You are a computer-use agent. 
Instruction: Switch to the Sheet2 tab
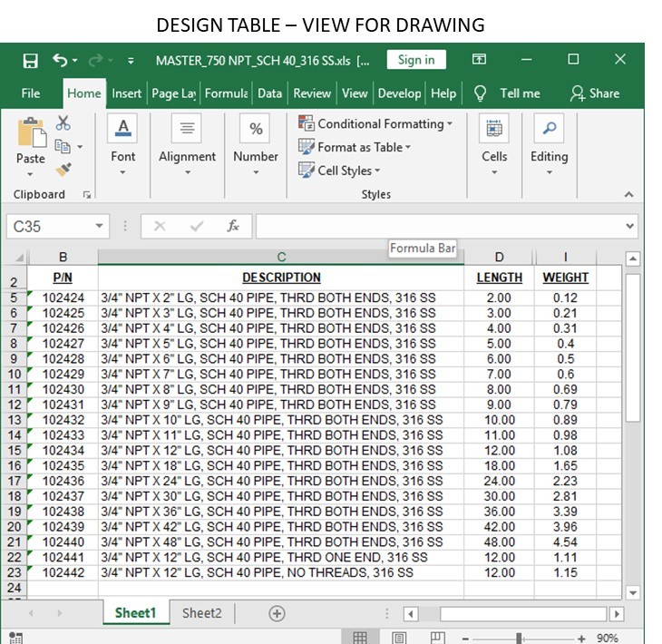click(x=202, y=613)
